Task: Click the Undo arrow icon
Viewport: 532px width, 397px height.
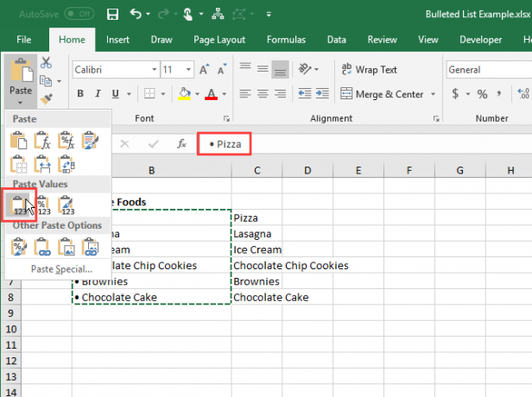Action: pos(136,14)
